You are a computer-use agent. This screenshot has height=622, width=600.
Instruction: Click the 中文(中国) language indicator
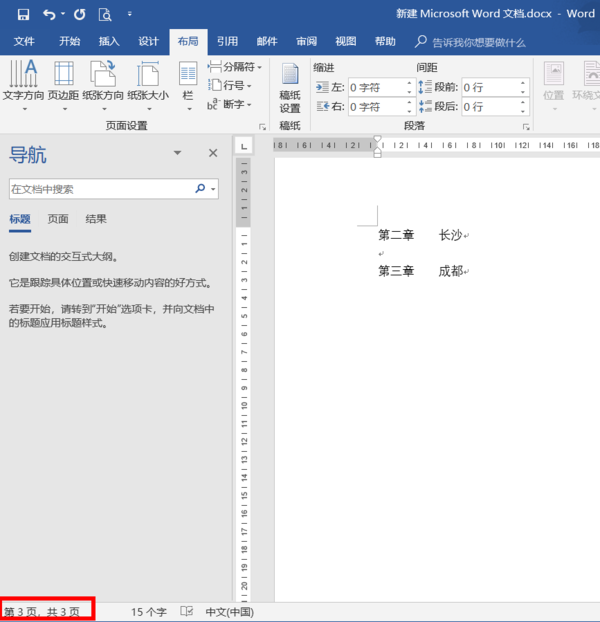pyautogui.click(x=229, y=612)
